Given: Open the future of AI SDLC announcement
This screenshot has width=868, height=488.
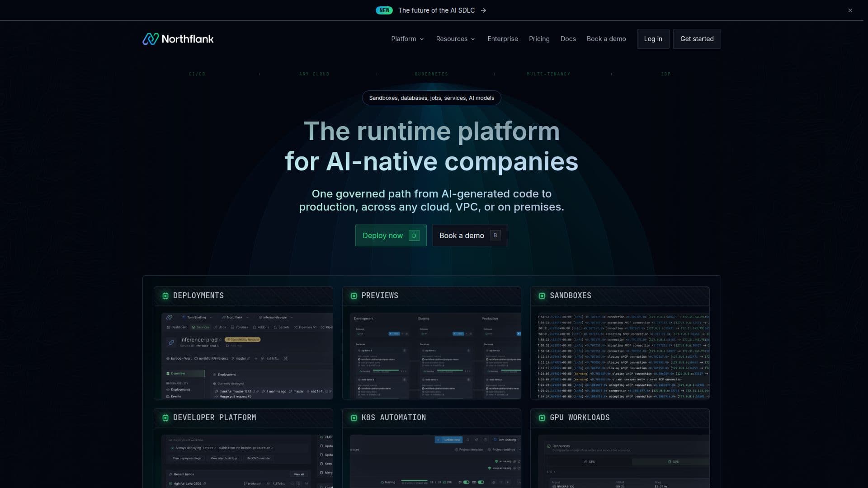Looking at the screenshot, I should point(436,10).
